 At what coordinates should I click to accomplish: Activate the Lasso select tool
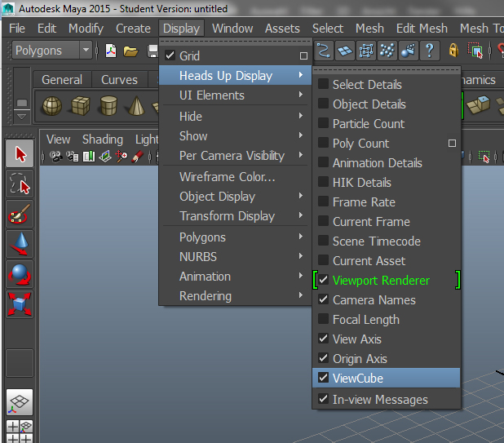click(x=20, y=184)
